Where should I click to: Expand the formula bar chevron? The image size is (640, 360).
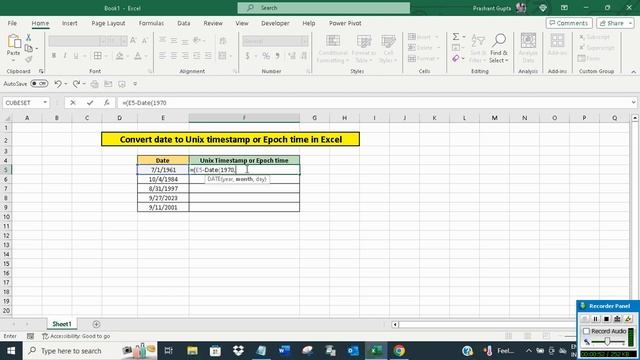click(633, 103)
